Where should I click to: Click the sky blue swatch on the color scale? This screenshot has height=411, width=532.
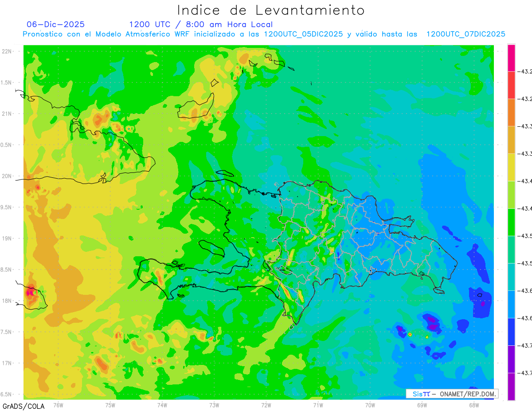[511, 304]
